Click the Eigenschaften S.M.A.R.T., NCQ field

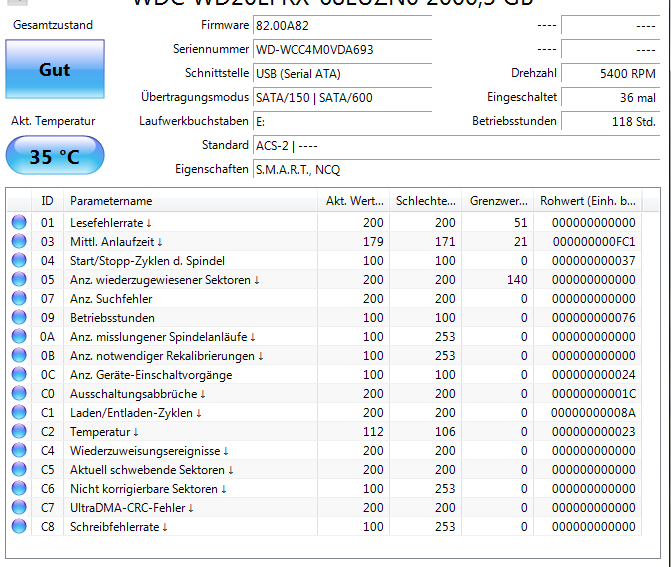(x=457, y=169)
